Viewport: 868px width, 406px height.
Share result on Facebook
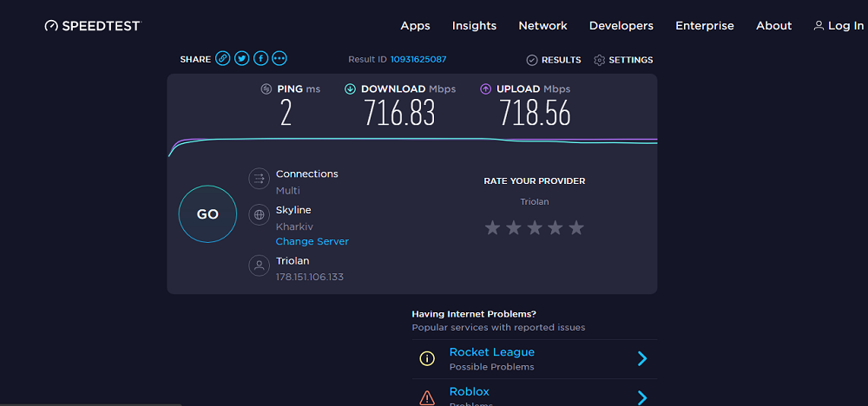pyautogui.click(x=260, y=58)
